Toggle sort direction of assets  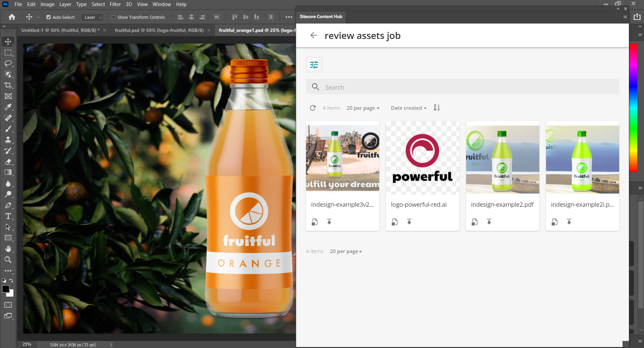(x=437, y=108)
